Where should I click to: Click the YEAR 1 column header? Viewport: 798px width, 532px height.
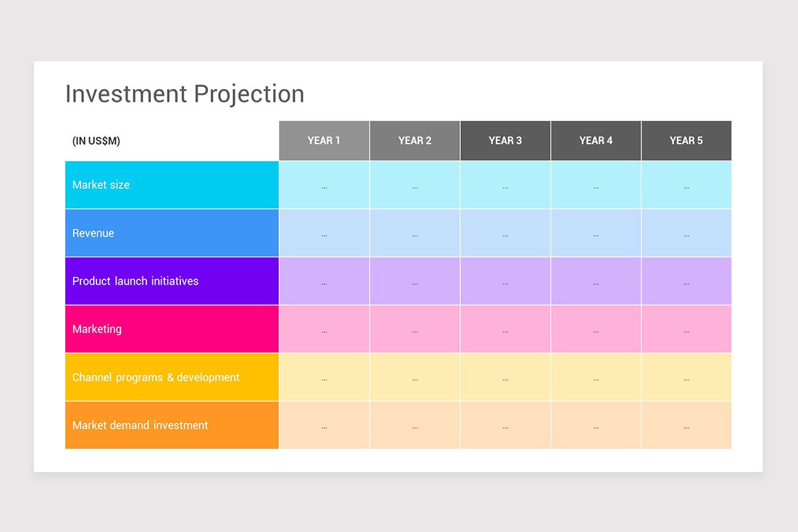pyautogui.click(x=324, y=140)
